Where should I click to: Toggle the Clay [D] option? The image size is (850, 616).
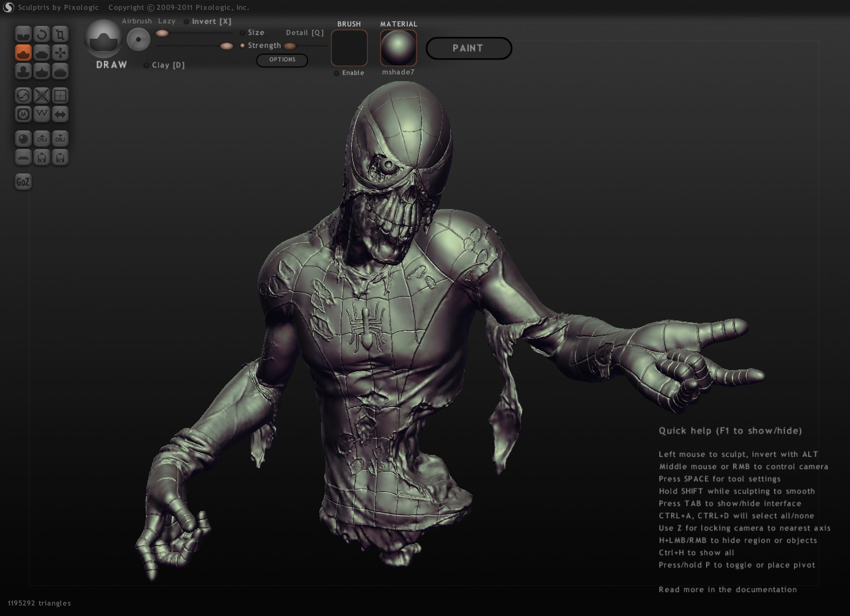point(164,65)
